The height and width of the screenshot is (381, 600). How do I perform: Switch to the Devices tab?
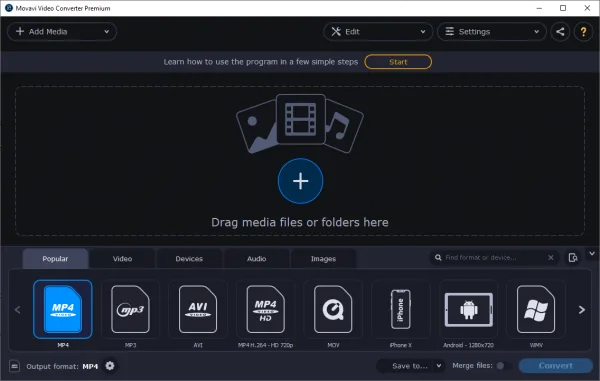(189, 259)
